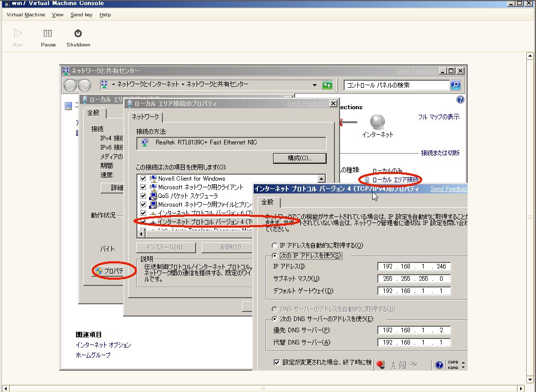Click the IP アドレス field
Image resolution: width=536 pixels, height=392 pixels.
tap(414, 266)
